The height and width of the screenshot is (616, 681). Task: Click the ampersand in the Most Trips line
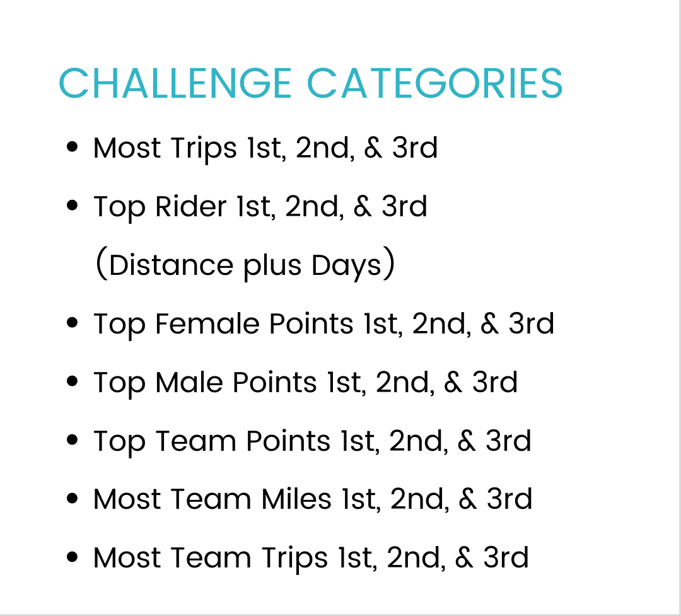(373, 148)
